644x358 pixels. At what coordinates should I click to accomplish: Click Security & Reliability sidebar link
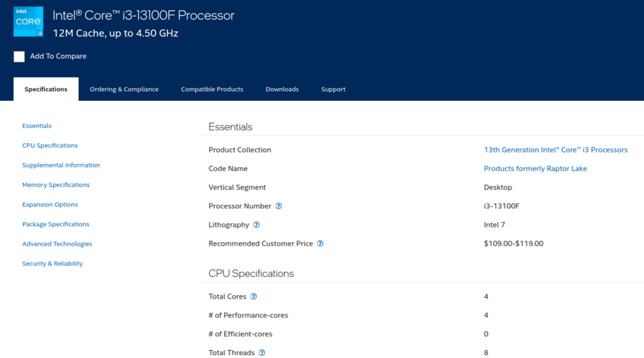click(52, 263)
